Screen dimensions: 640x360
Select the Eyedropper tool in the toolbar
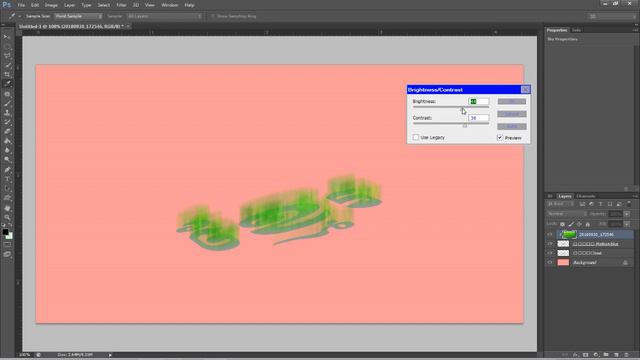coord(7,84)
